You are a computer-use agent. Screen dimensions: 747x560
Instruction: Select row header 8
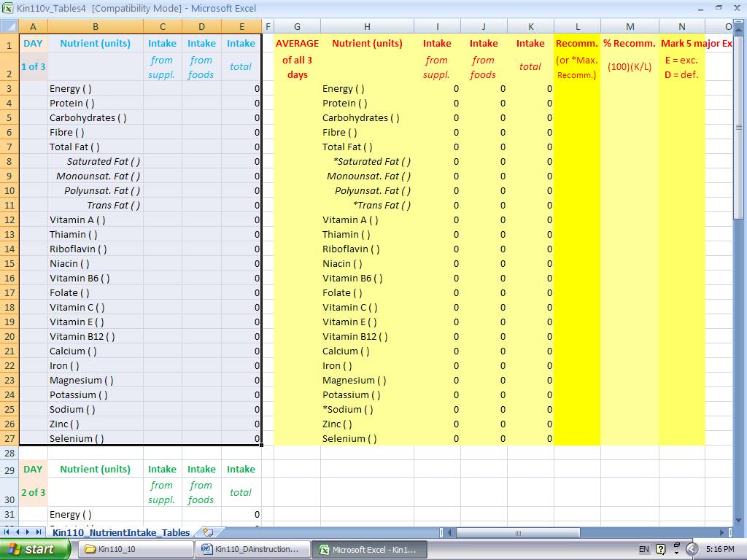tap(9, 161)
